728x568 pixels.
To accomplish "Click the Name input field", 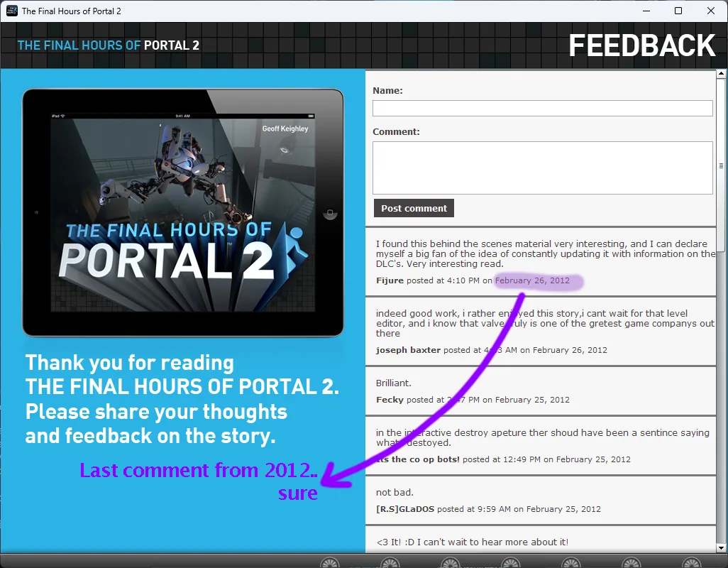I will 542,108.
